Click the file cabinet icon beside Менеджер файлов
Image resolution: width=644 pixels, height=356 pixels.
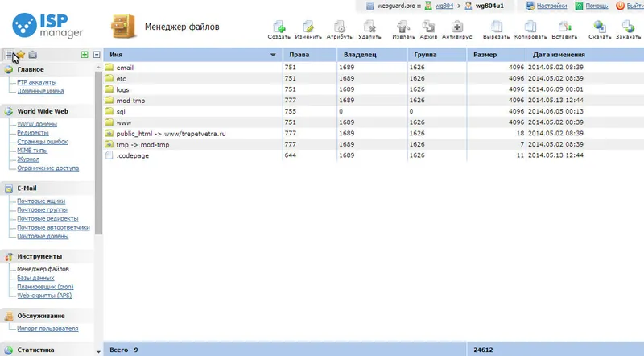(x=123, y=27)
